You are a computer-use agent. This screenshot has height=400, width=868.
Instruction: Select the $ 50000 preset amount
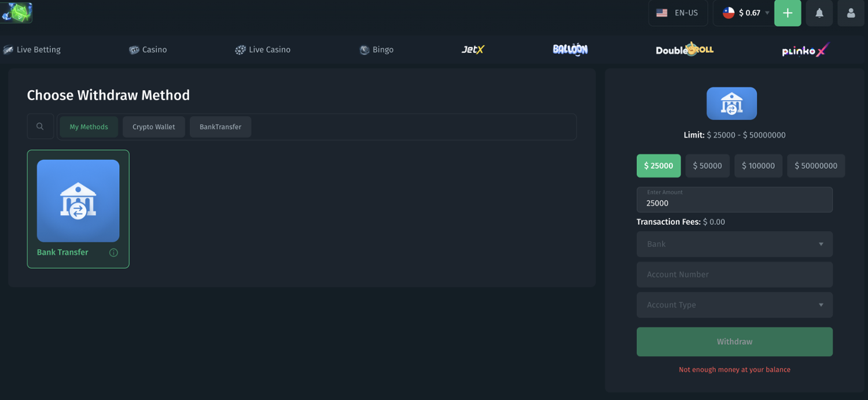coord(707,166)
